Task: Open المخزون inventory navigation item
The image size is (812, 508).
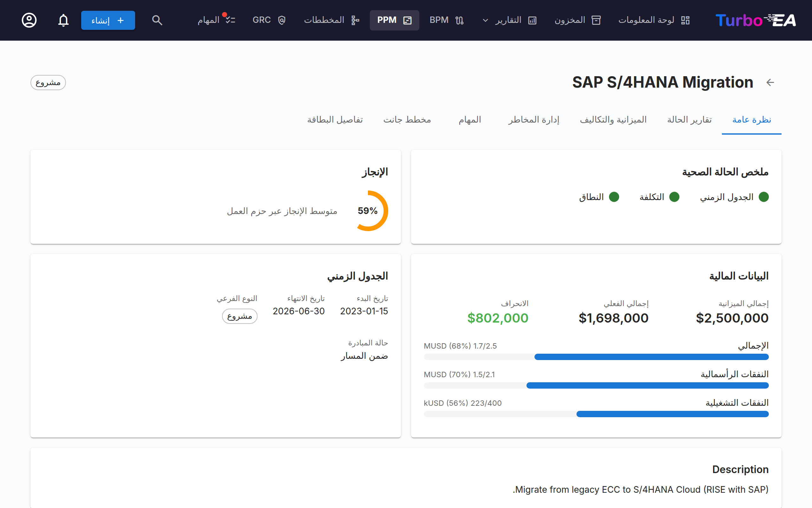Action: [577, 20]
